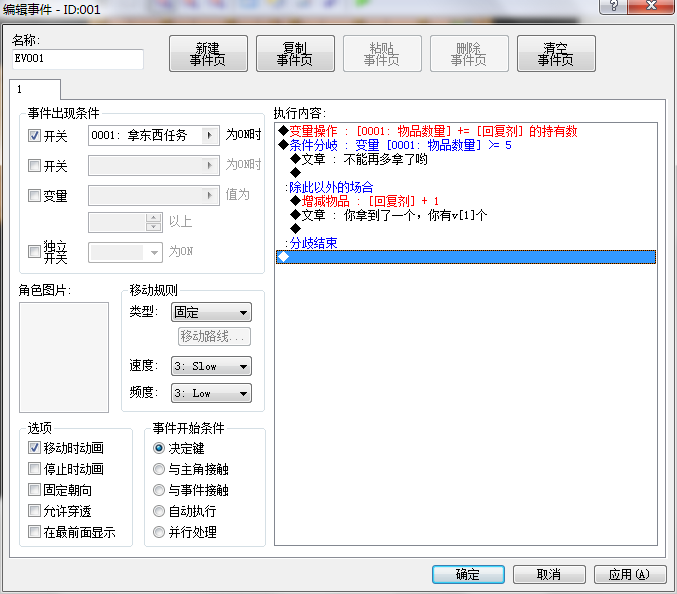Enable the second 开关 condition checkbox
Screen dimensions: 677x594
pos(34,165)
